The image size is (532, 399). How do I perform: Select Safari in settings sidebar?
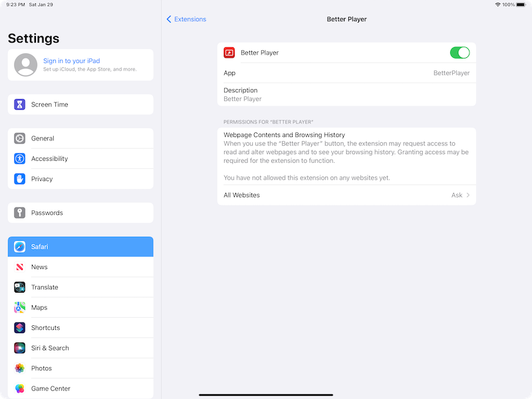[x=80, y=247]
